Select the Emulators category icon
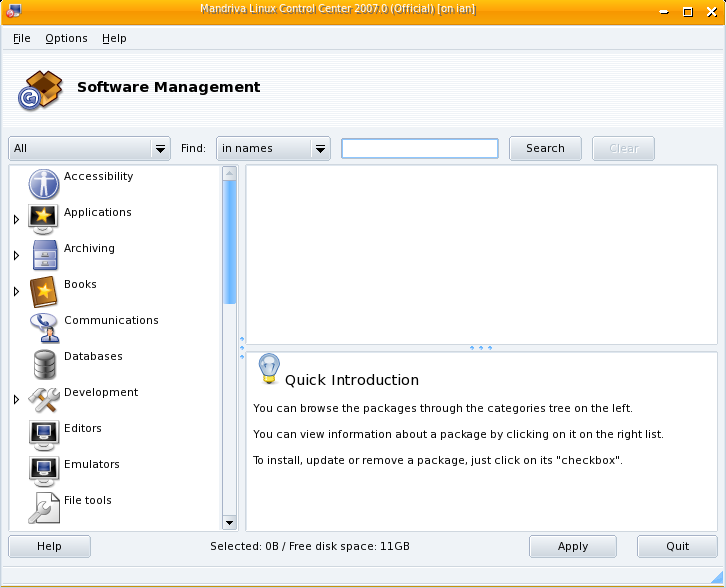The image size is (726, 588). [44, 471]
